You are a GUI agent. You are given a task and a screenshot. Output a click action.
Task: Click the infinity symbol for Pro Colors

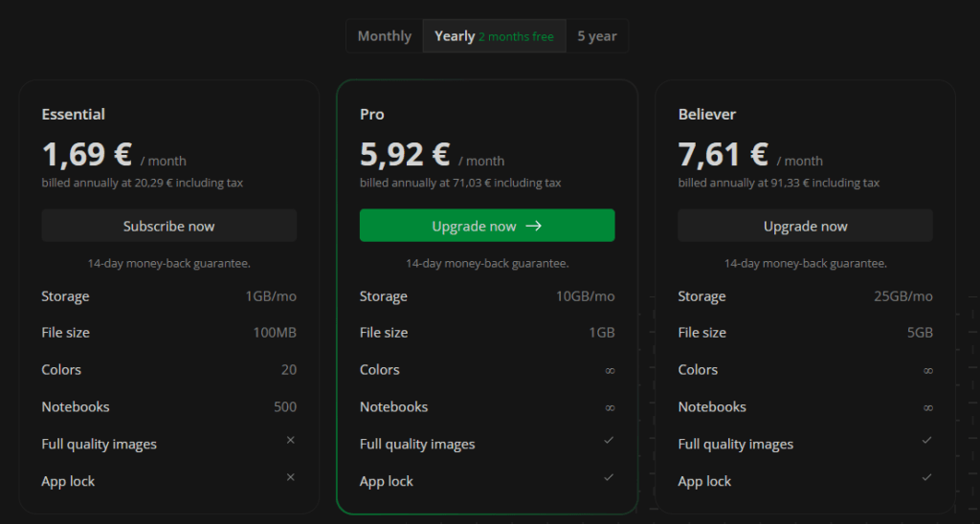coord(610,370)
